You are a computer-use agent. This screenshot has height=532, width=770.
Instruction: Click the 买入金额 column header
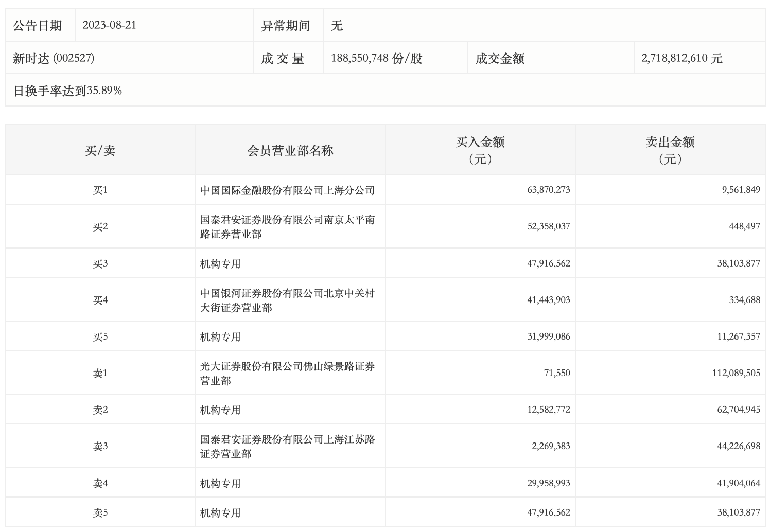click(480, 150)
